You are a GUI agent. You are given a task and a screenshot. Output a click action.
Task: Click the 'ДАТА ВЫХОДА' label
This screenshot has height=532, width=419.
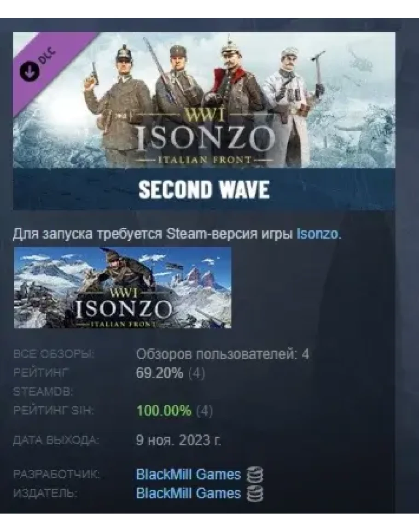56,440
